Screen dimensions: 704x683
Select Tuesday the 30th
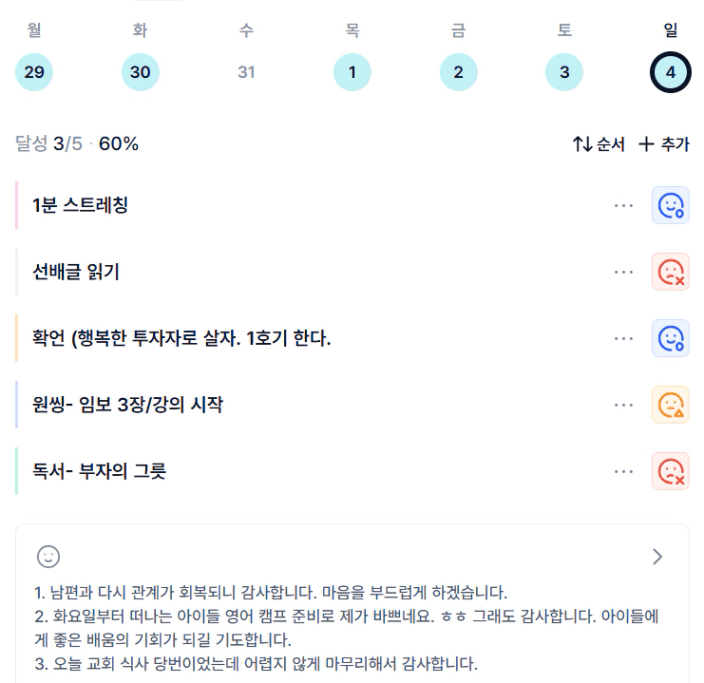pyautogui.click(x=140, y=72)
